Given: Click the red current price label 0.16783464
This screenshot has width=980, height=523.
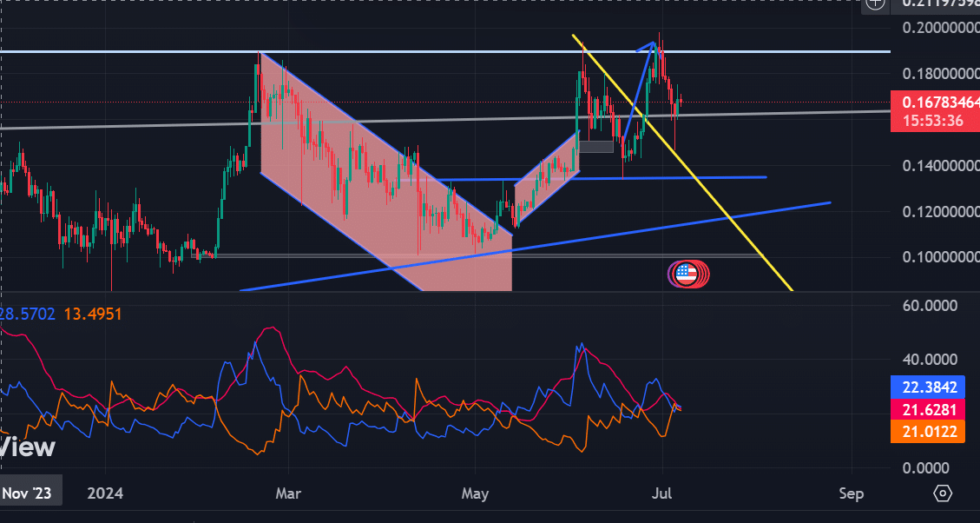Looking at the screenshot, I should point(936,102).
